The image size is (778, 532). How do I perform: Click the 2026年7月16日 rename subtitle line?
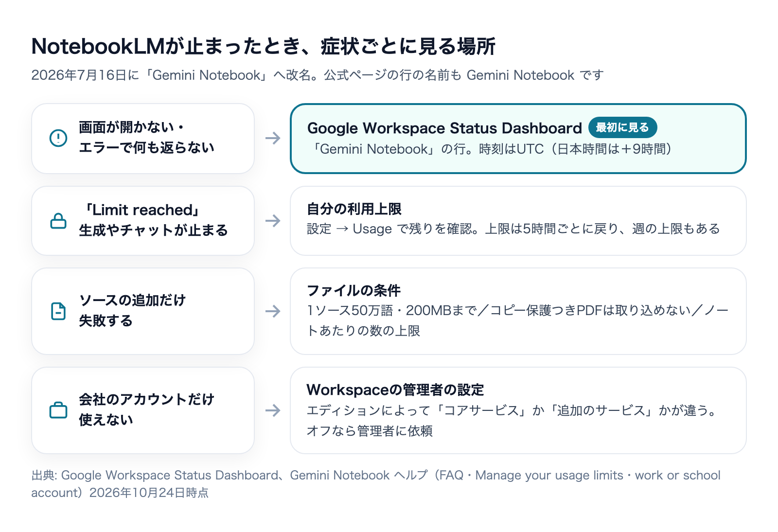click(318, 75)
